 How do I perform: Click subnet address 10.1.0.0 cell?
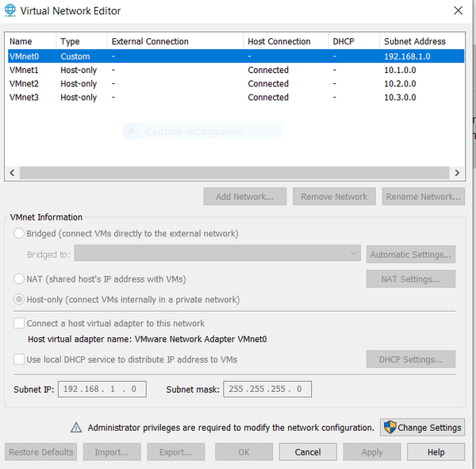pos(400,70)
